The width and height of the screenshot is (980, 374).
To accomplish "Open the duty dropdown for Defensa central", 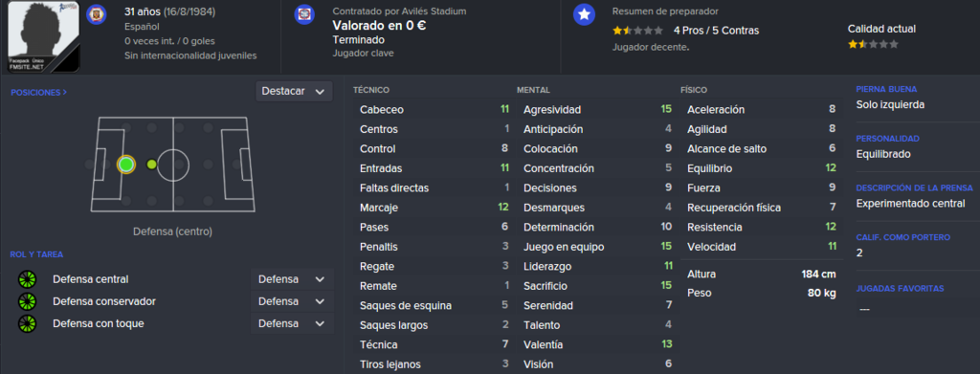I will 292,279.
